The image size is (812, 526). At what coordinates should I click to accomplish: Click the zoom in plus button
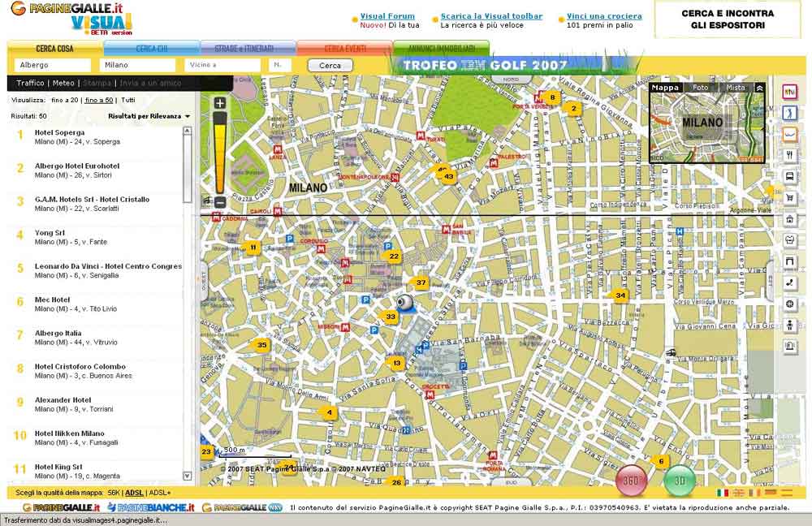point(220,103)
